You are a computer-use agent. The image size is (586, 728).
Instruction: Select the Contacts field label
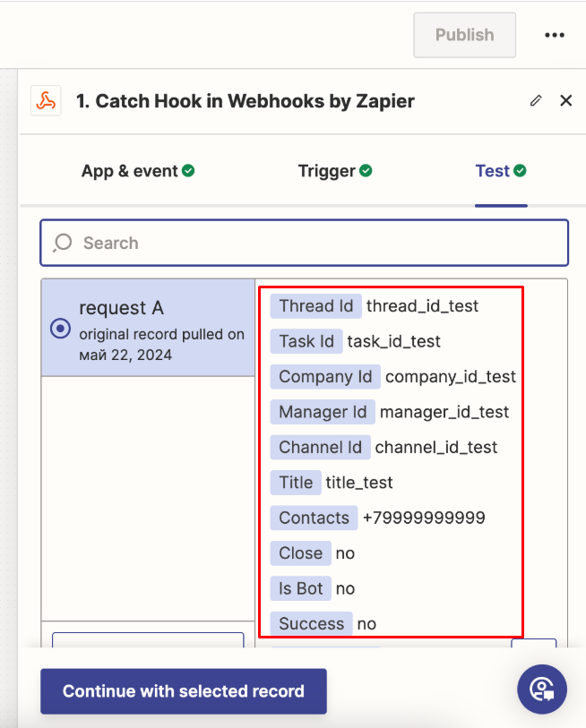[x=314, y=518]
